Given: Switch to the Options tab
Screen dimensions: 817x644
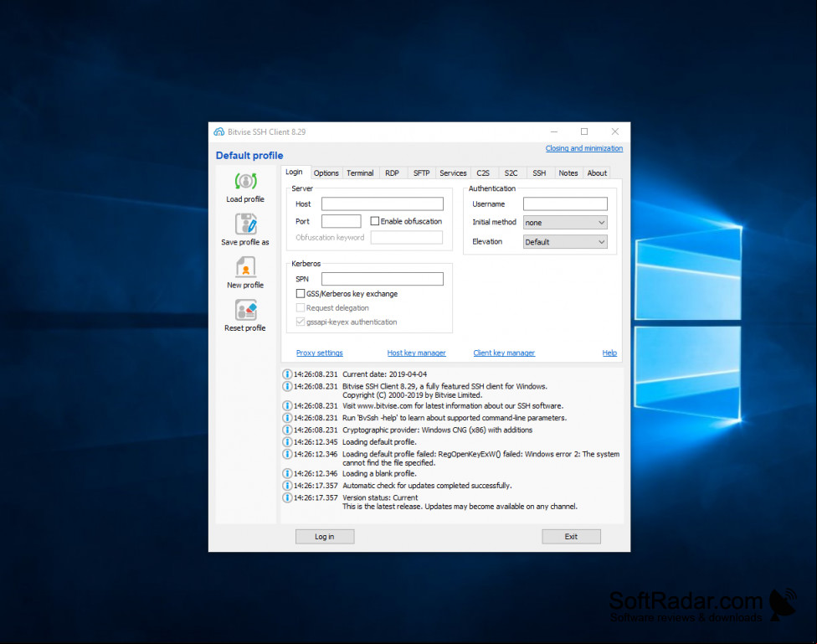Looking at the screenshot, I should [x=326, y=173].
